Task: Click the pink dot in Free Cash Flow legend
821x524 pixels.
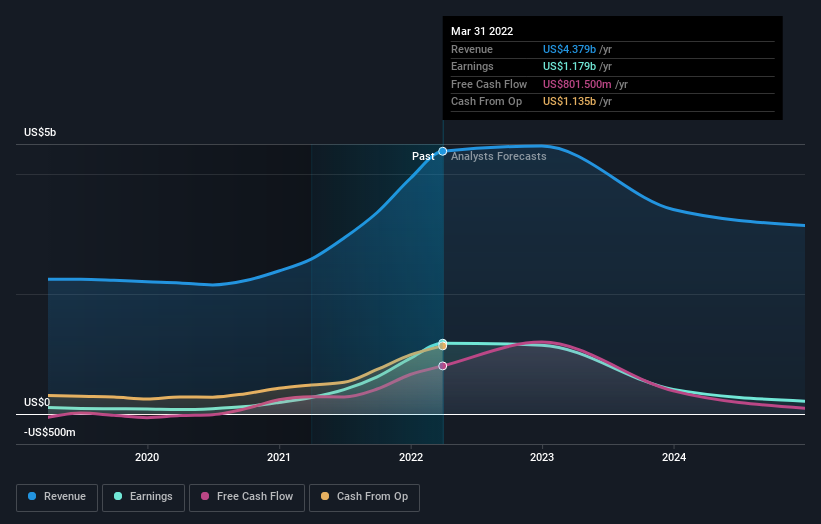Action: click(205, 496)
